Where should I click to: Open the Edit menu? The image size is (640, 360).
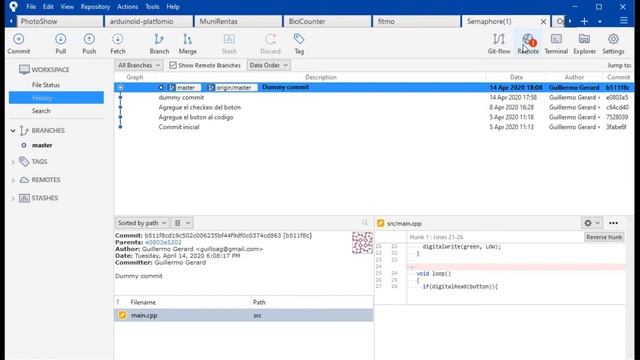pos(48,7)
